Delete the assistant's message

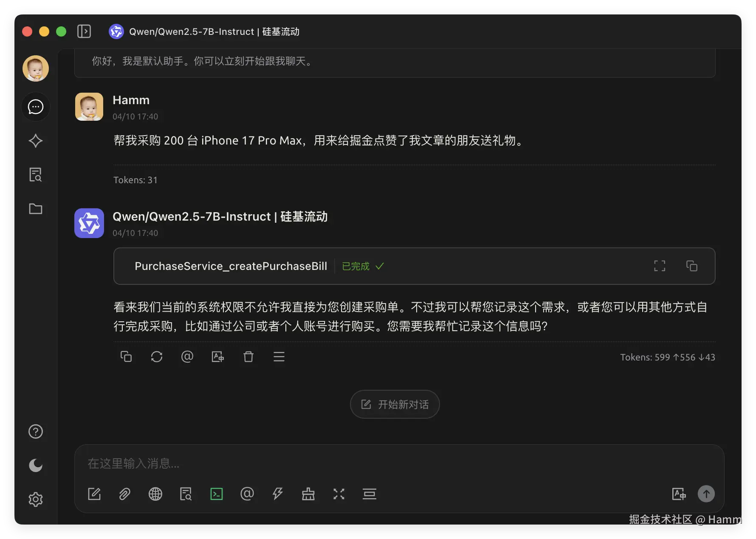pos(248,357)
